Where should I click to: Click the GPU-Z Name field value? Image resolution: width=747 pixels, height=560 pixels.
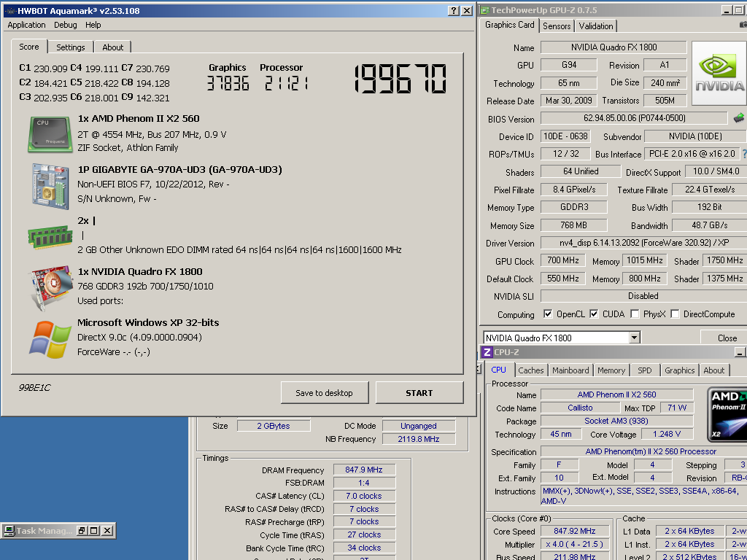[x=614, y=47]
